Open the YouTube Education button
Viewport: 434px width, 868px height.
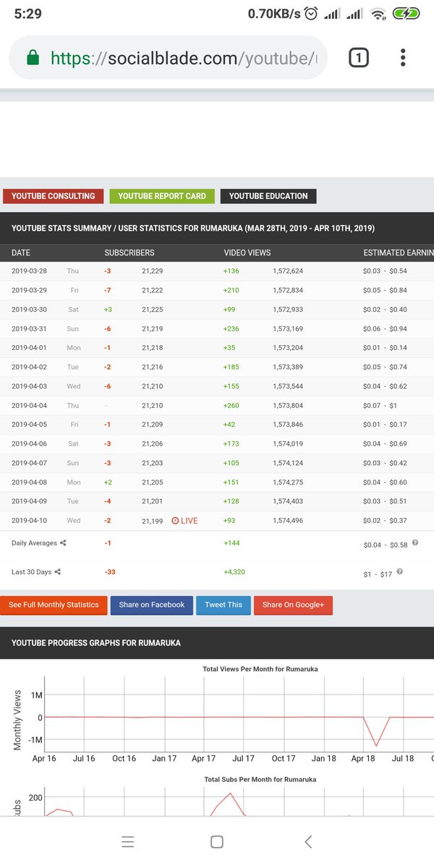[x=268, y=196]
